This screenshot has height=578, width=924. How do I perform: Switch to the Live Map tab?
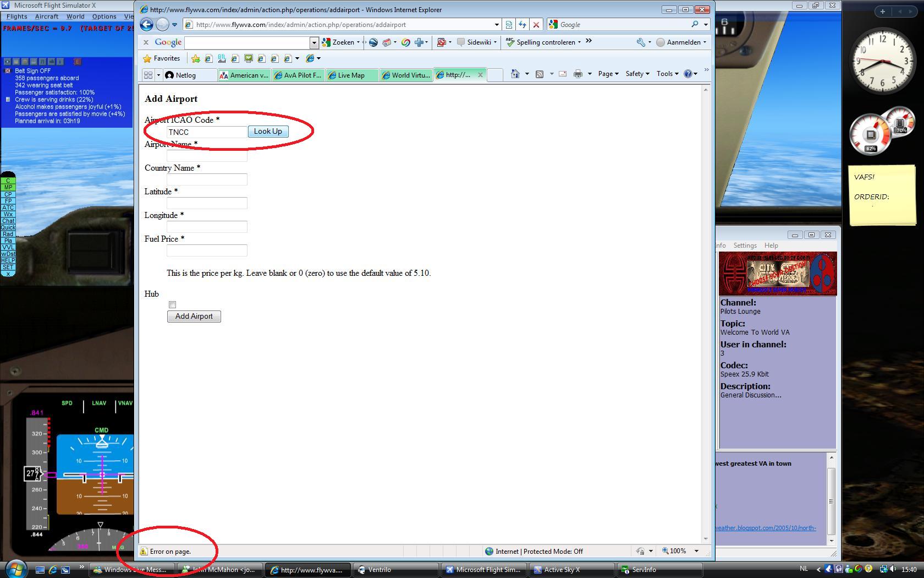(x=352, y=75)
